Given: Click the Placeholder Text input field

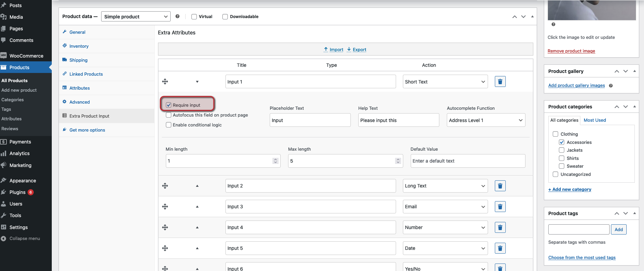Looking at the screenshot, I should (310, 120).
